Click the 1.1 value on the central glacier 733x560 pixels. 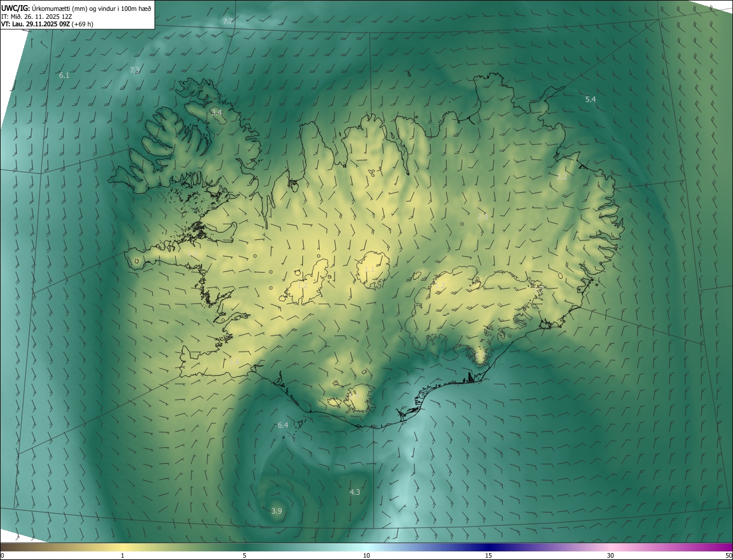370,269
